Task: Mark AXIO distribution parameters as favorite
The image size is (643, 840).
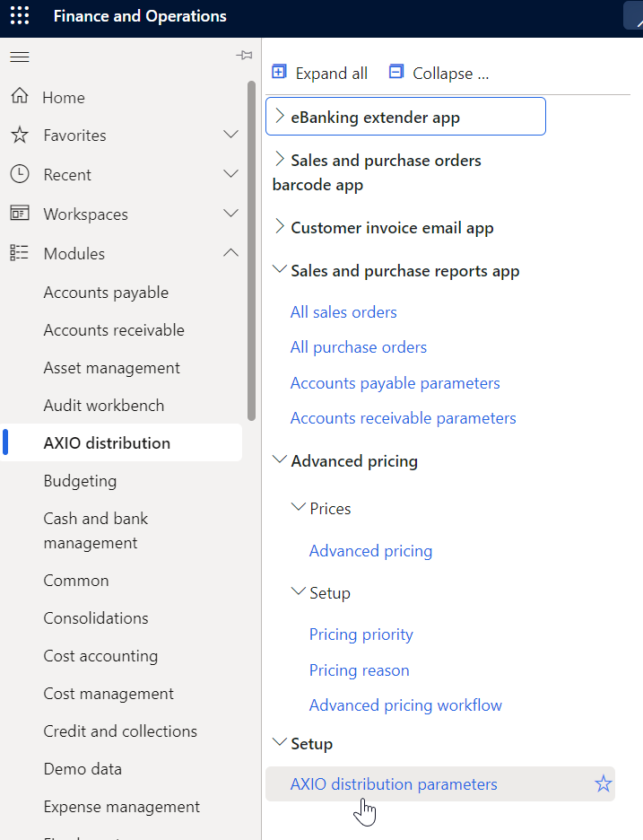Action: tap(603, 783)
